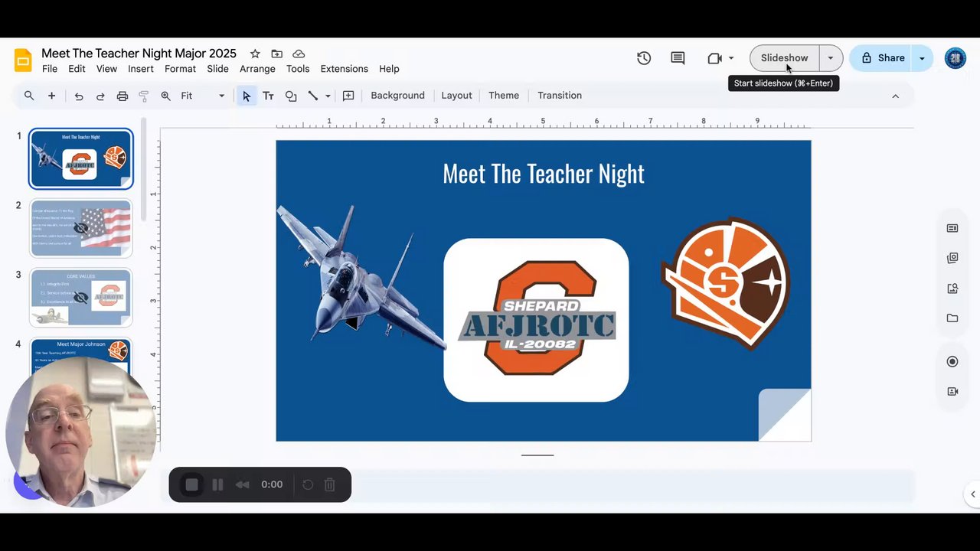This screenshot has width=980, height=551.
Task: Check the cloud save status icon
Action: coord(299,54)
